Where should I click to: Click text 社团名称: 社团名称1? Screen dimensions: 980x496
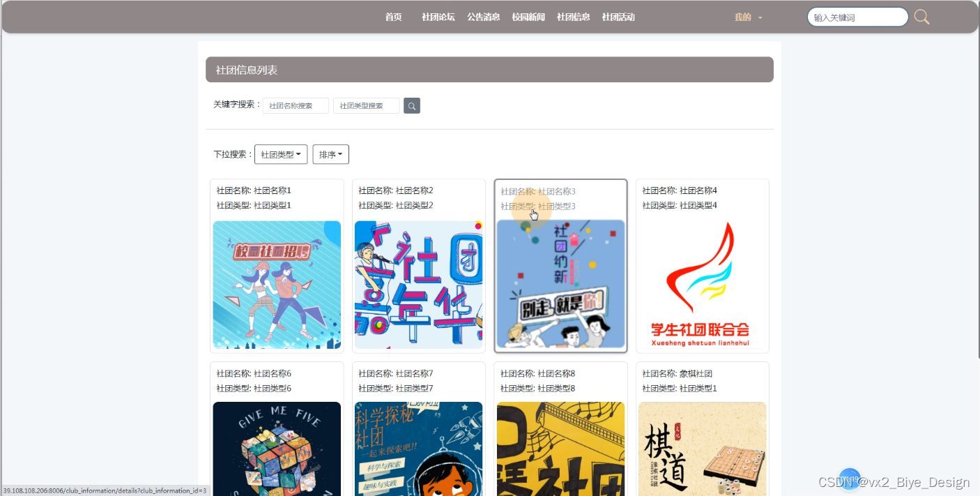[x=254, y=190]
